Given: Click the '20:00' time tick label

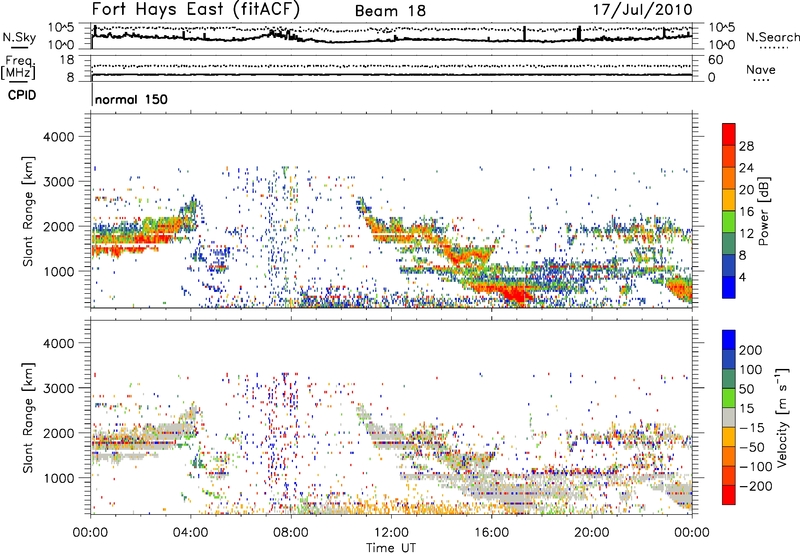Looking at the screenshot, I should pos(592,533).
